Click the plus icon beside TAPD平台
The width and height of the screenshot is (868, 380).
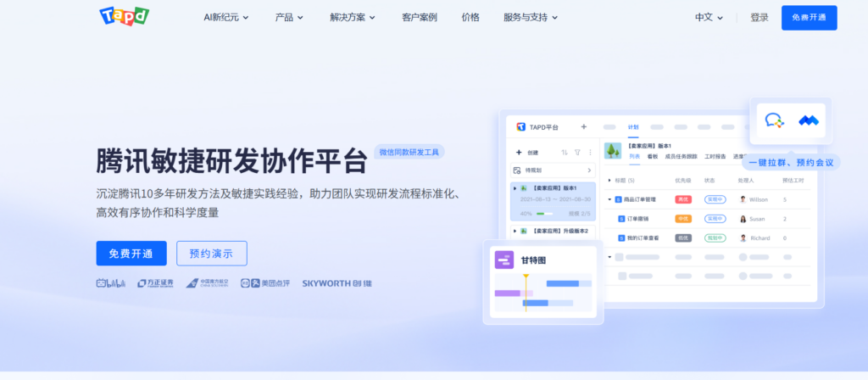coord(583,127)
